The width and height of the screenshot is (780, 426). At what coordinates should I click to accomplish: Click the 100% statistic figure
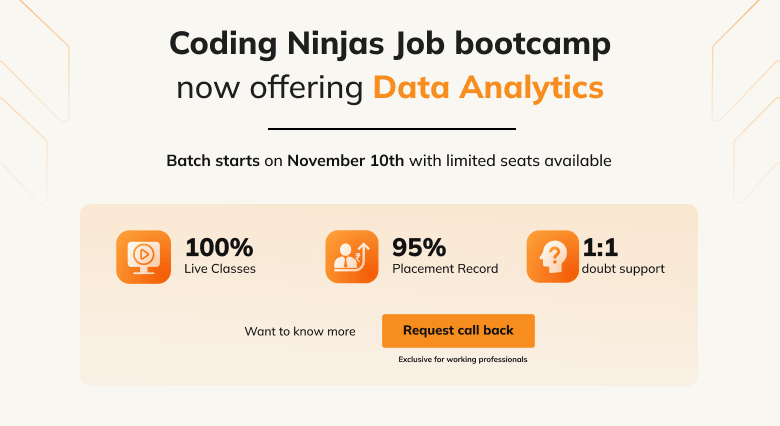pos(219,247)
